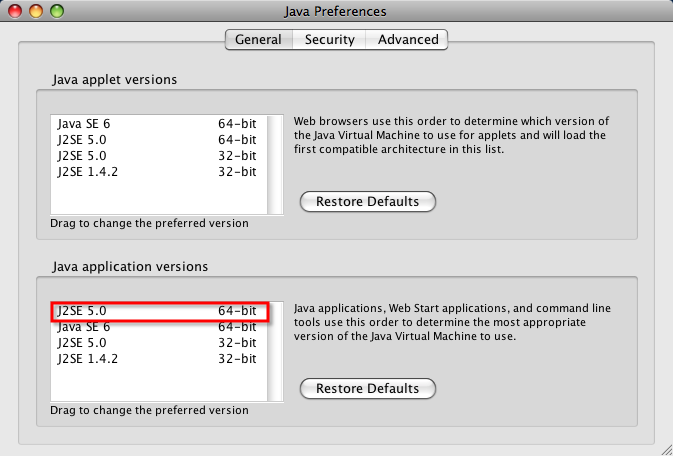This screenshot has width=673, height=456.
Task: Click Restore Defaults for application versions
Action: (x=367, y=388)
